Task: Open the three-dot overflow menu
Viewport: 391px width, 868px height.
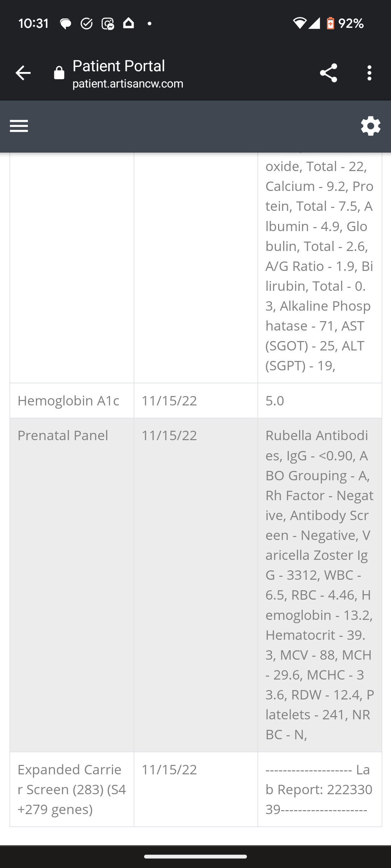Action: pyautogui.click(x=369, y=73)
